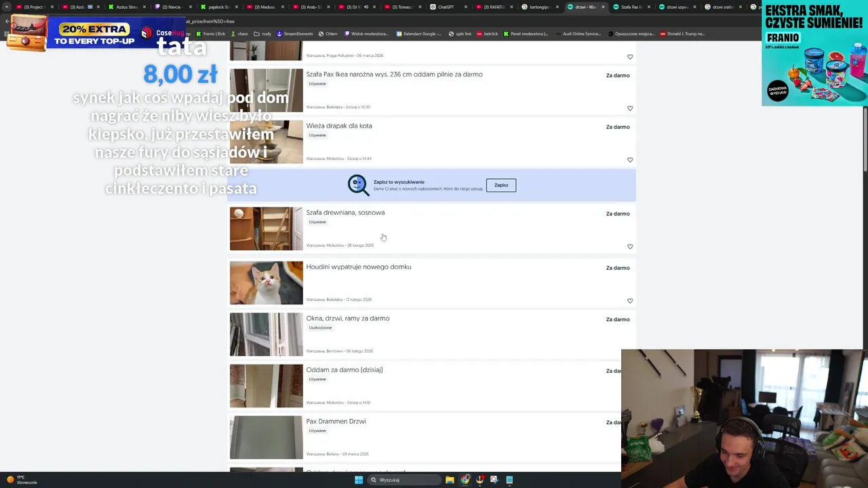Image resolution: width=868 pixels, height=488 pixels.
Task: Close the ChatGPT browser tab
Action: pos(465,7)
